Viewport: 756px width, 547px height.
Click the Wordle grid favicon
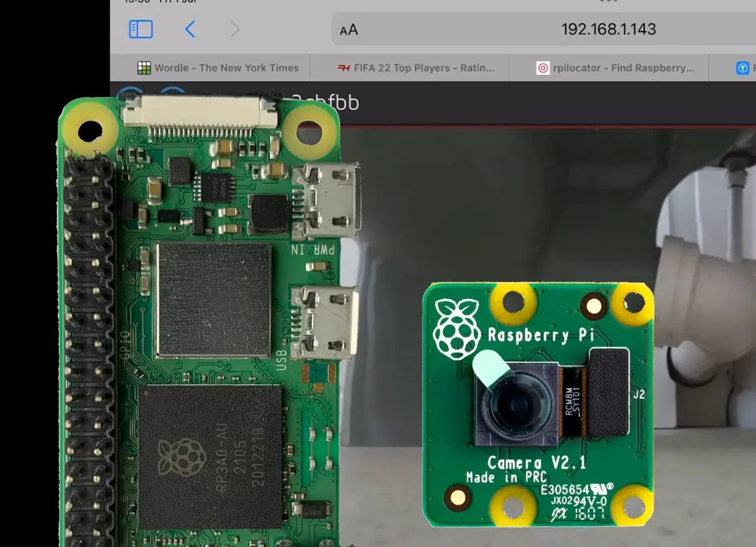tap(146, 68)
